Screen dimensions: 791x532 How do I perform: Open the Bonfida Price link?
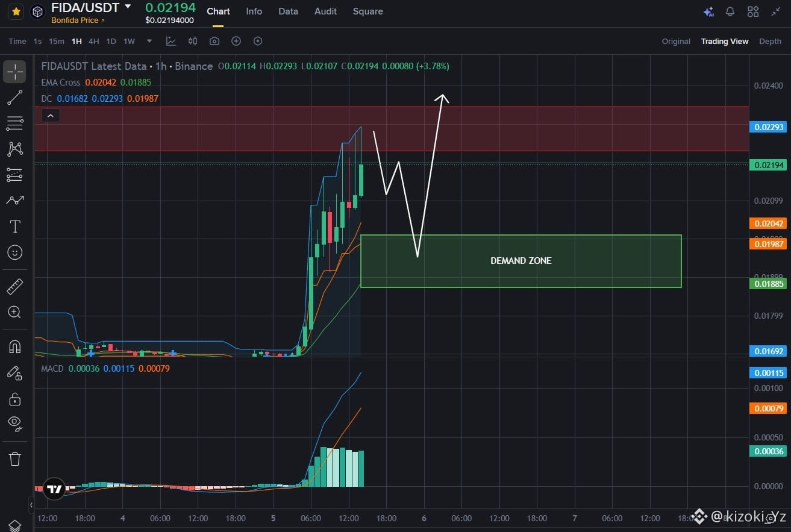point(78,20)
